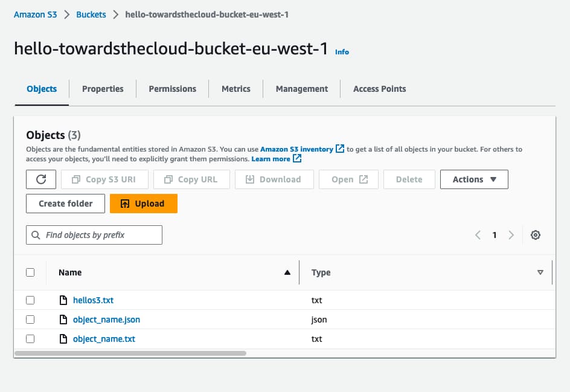This screenshot has height=392, width=570.
Task: Sort objects by Name column arrow
Action: click(287, 272)
